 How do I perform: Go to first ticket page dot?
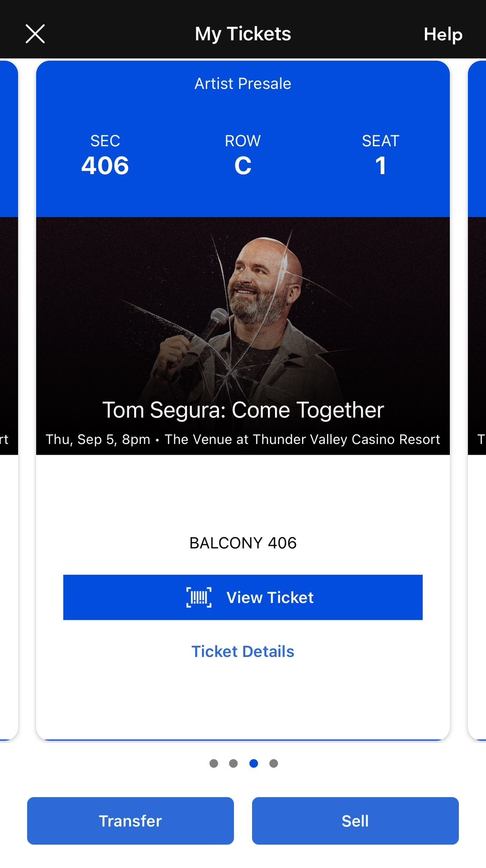click(x=214, y=764)
